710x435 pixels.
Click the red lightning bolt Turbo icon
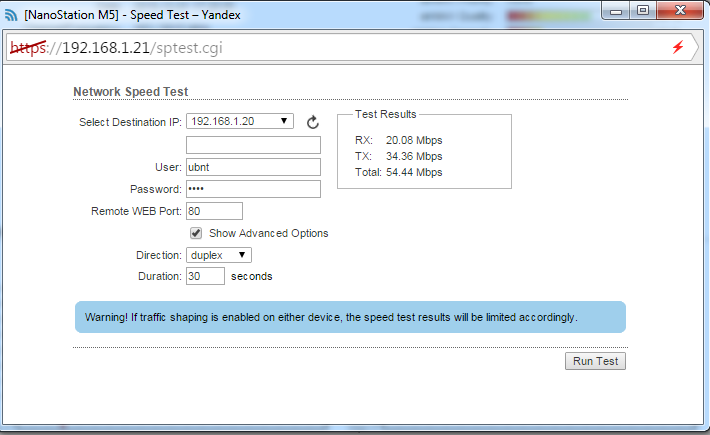pyautogui.click(x=678, y=48)
